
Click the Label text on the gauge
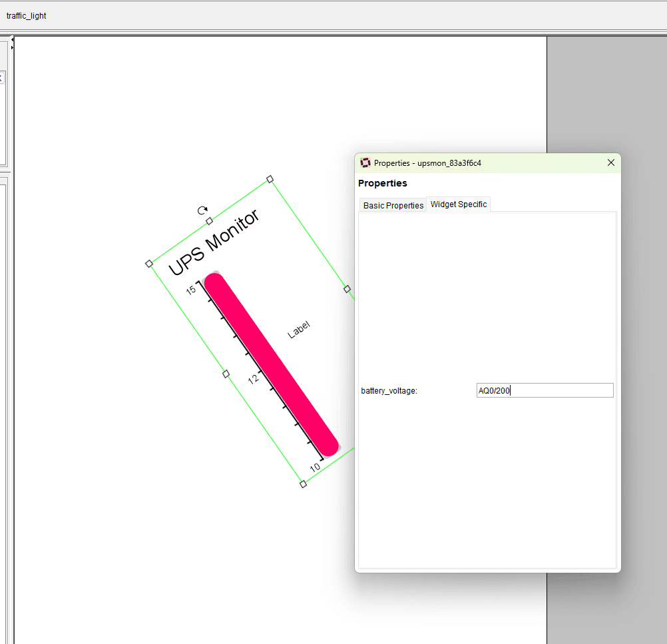point(298,328)
